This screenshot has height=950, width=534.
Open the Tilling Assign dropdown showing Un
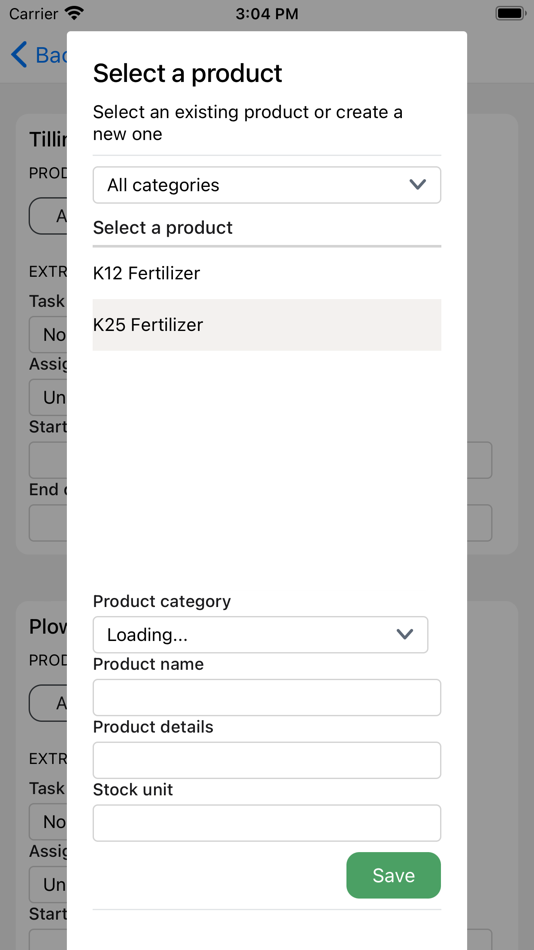(48, 397)
